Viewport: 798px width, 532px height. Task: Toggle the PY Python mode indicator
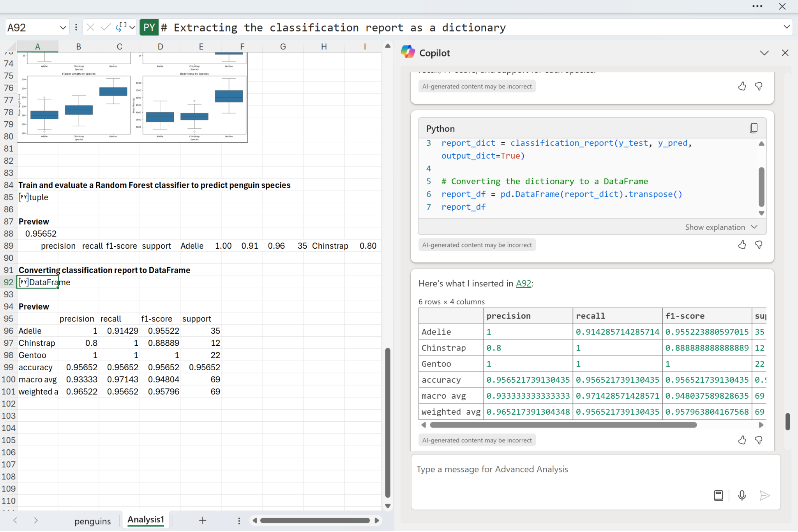149,27
